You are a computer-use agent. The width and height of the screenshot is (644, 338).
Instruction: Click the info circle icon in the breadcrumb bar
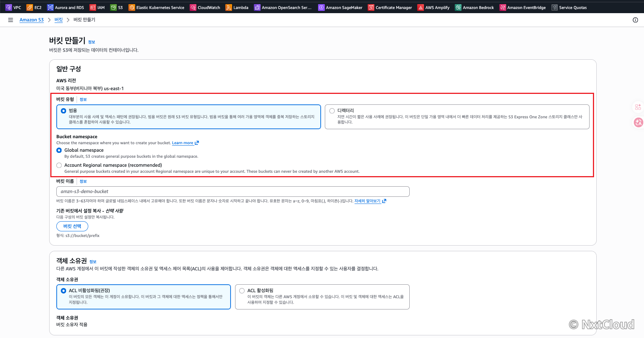635,20
